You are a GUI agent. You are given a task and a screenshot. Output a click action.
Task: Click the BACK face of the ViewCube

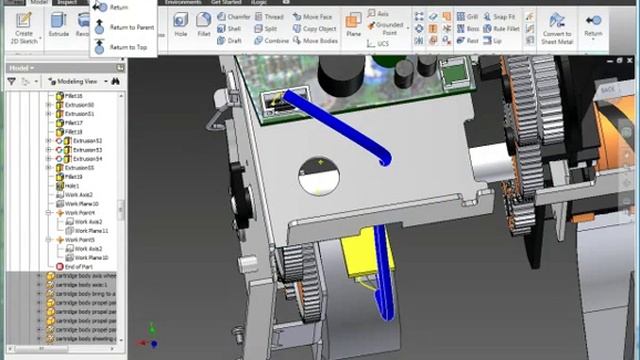pos(609,89)
